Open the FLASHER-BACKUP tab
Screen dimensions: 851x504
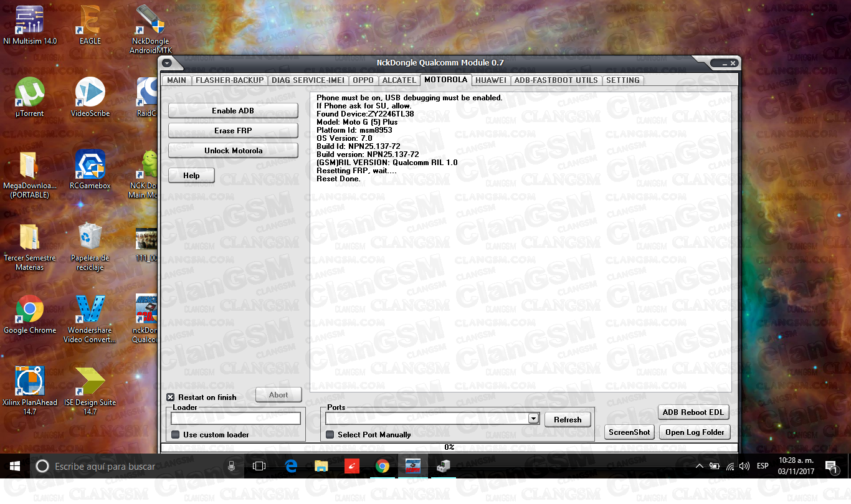point(230,80)
